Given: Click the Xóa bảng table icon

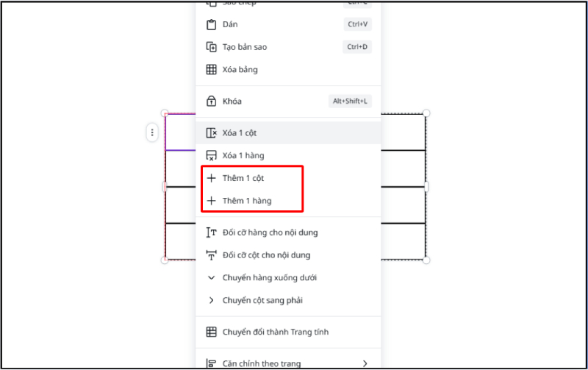Looking at the screenshot, I should tap(211, 70).
